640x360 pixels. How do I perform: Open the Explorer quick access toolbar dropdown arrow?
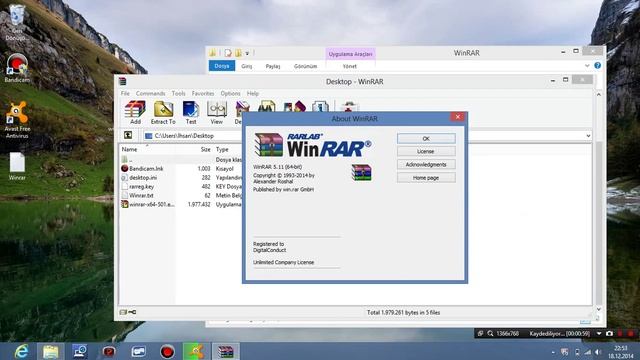tap(247, 53)
